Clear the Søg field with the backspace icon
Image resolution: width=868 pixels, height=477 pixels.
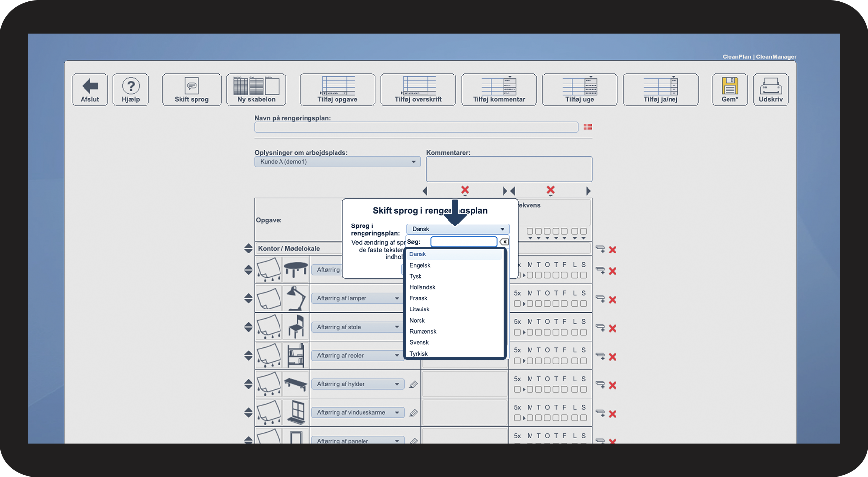click(504, 242)
